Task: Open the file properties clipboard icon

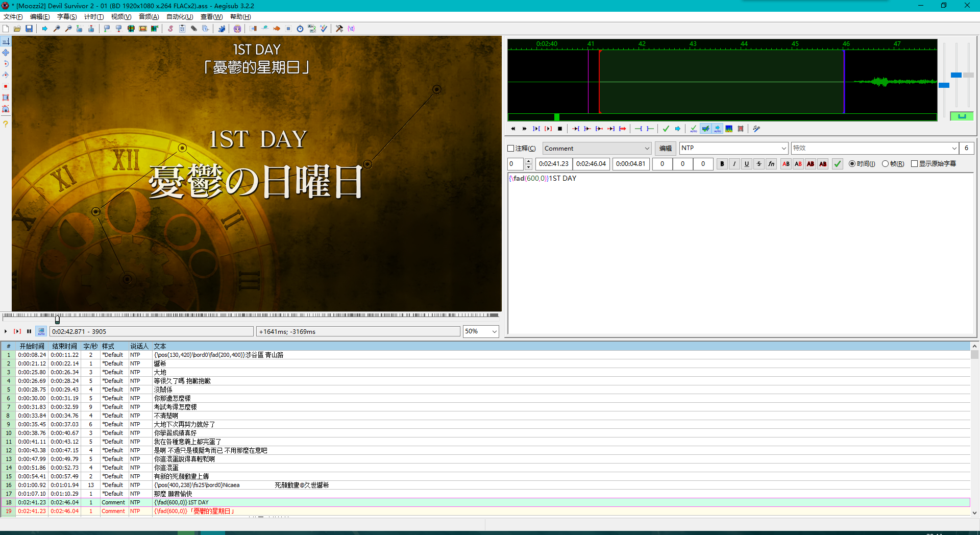Action: pyautogui.click(x=182, y=29)
